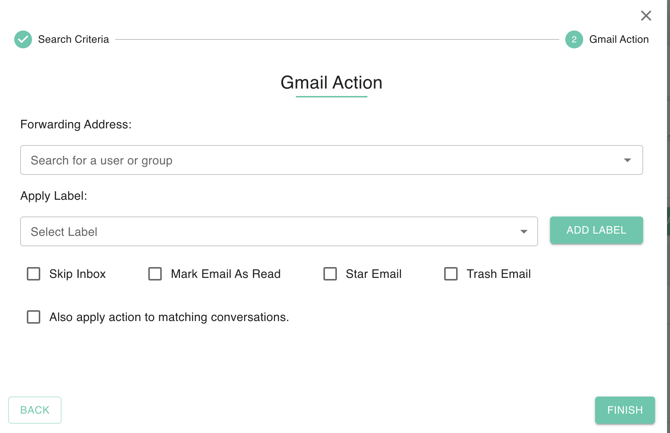Screen dimensions: 670x433
Task: Open the Select Label dropdown
Action: click(279, 231)
